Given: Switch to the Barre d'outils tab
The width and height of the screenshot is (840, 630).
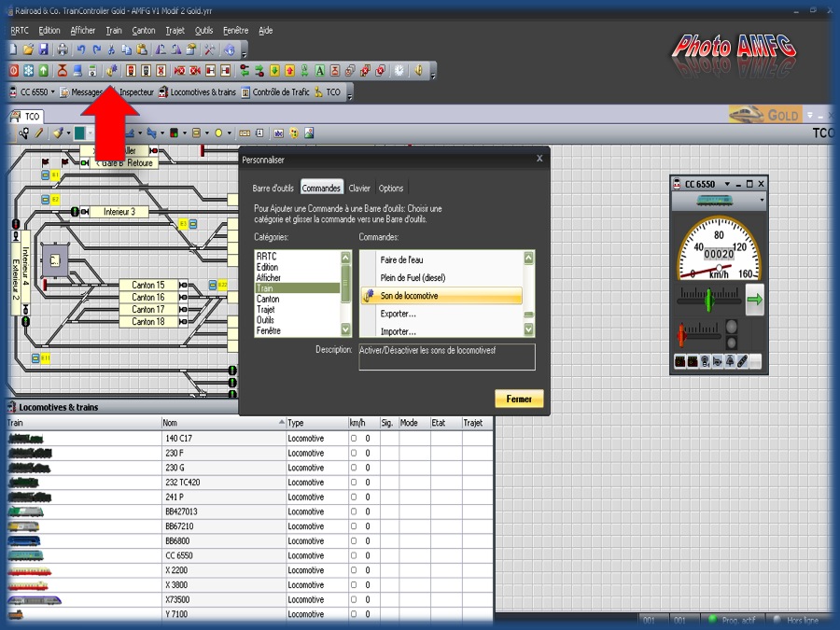Looking at the screenshot, I should click(x=273, y=188).
